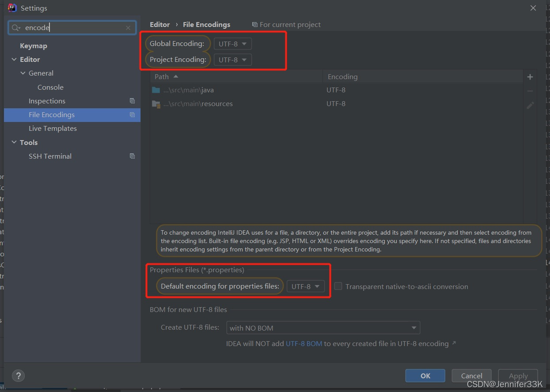
Task: Click the resources folder icon in the Path list
Action: (x=157, y=103)
